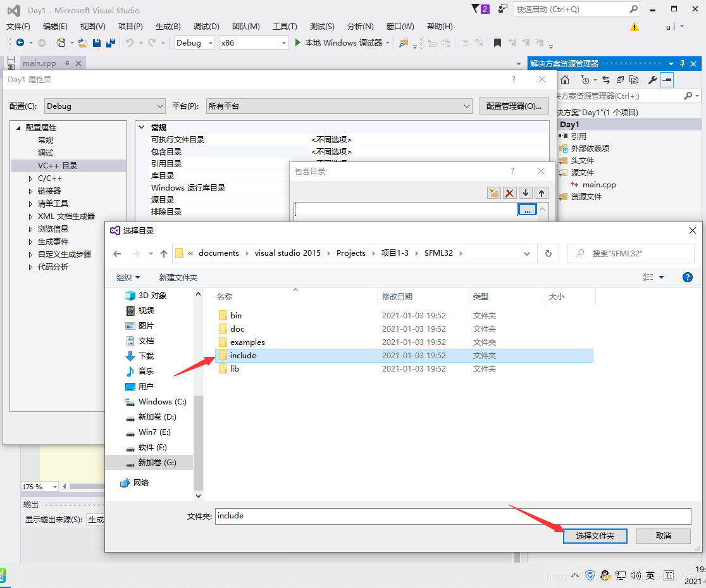The image size is (706, 588).
Task: Move the line down with the arrow icon
Action: click(x=526, y=193)
